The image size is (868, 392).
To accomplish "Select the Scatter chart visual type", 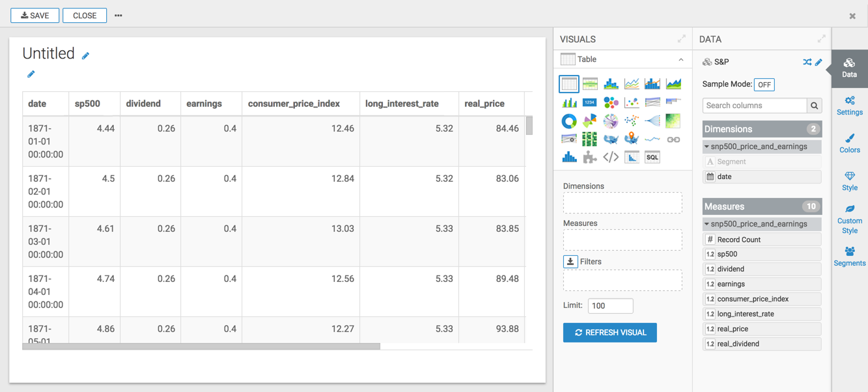I will [631, 102].
